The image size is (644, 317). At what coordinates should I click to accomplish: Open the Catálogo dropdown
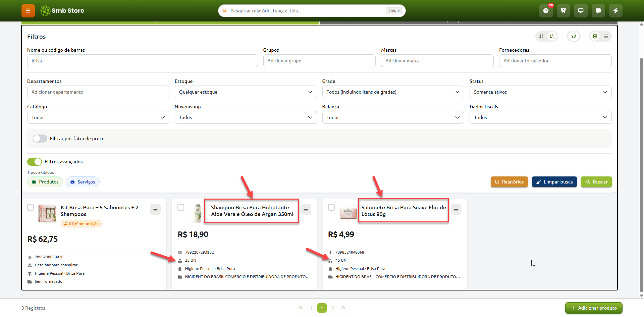[98, 117]
